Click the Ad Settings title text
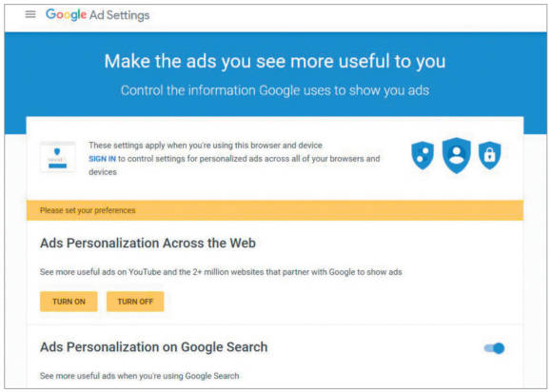The width and height of the screenshot is (552, 392). coord(119,15)
